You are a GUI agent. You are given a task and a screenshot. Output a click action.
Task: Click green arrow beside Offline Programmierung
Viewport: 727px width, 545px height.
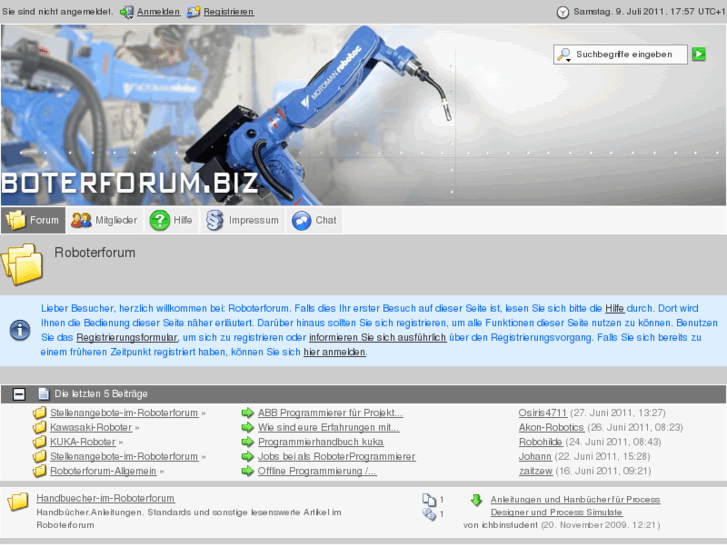click(248, 471)
